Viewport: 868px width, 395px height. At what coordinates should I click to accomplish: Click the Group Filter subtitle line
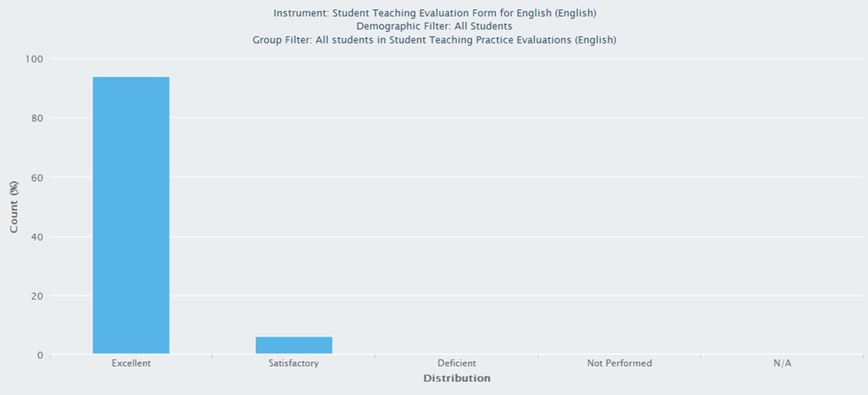[435, 40]
